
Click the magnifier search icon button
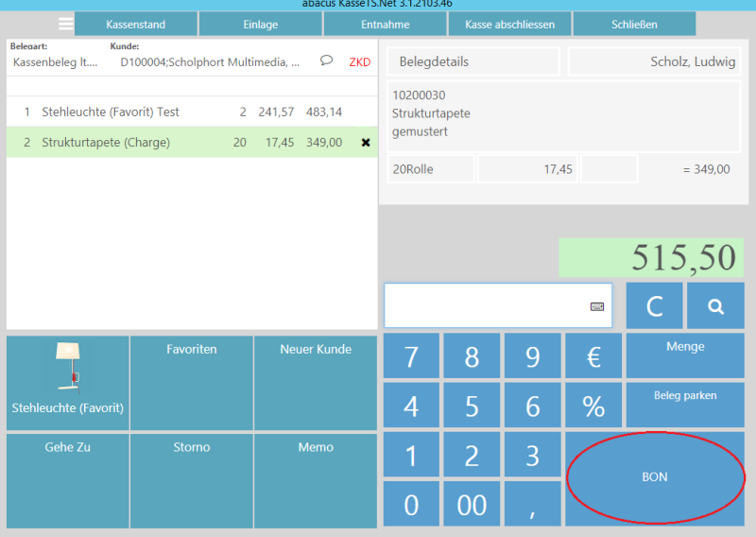coord(715,306)
